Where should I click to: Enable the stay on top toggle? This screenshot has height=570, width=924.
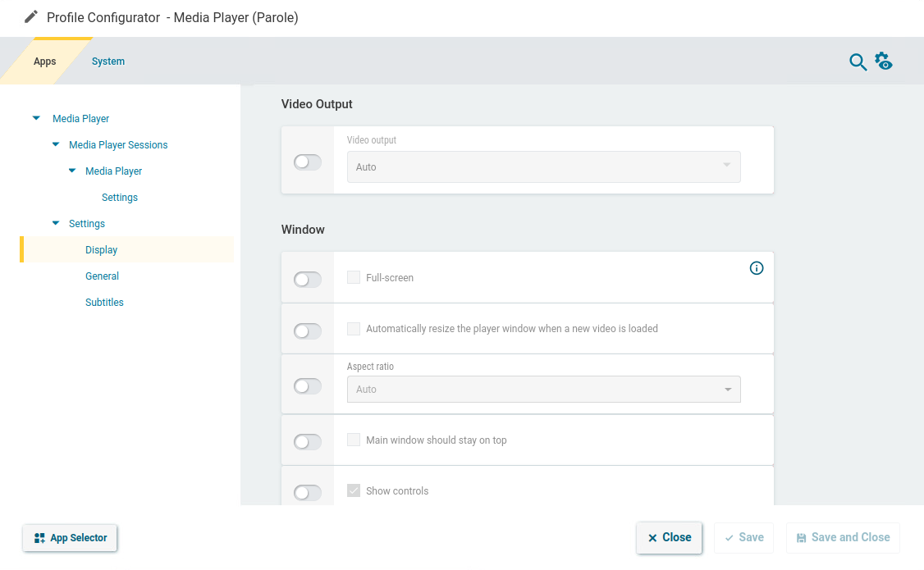point(308,442)
